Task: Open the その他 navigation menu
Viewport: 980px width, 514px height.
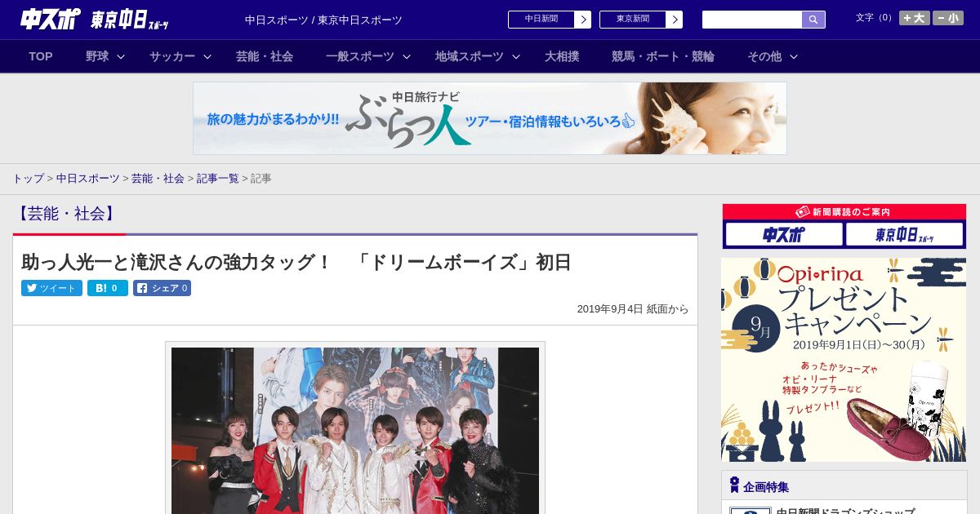Action: (x=764, y=56)
